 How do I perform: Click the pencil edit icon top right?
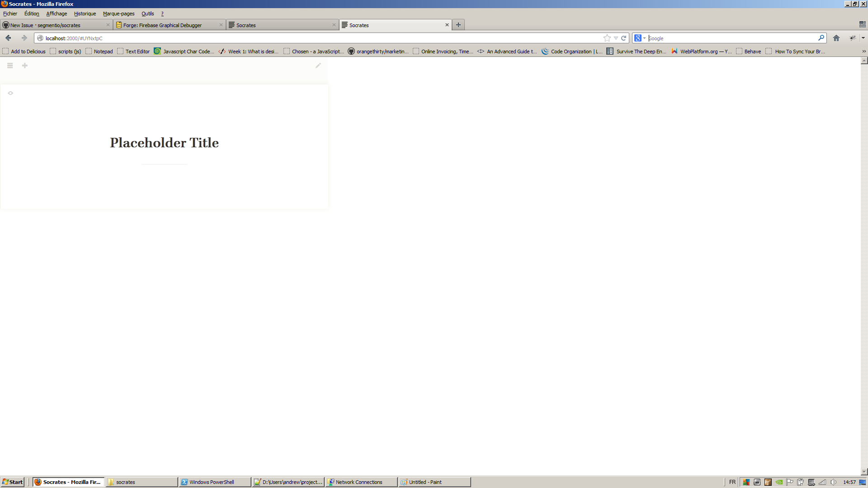click(x=318, y=65)
